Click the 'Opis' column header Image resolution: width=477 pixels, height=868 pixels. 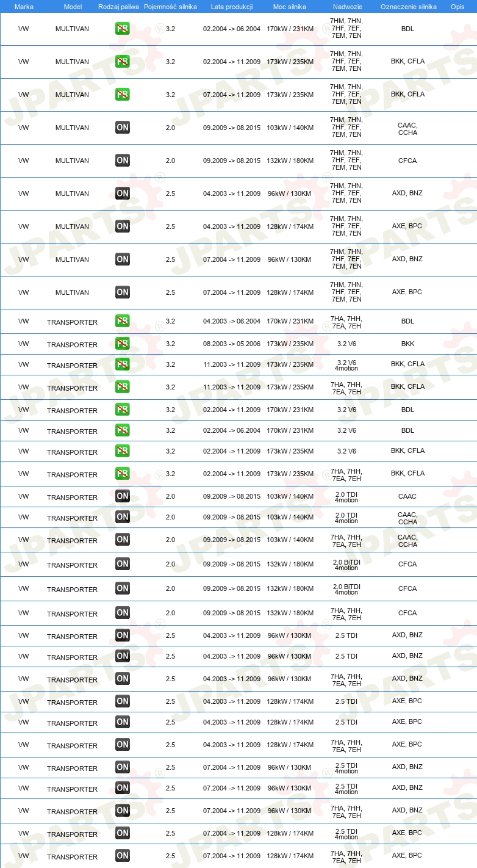click(457, 6)
